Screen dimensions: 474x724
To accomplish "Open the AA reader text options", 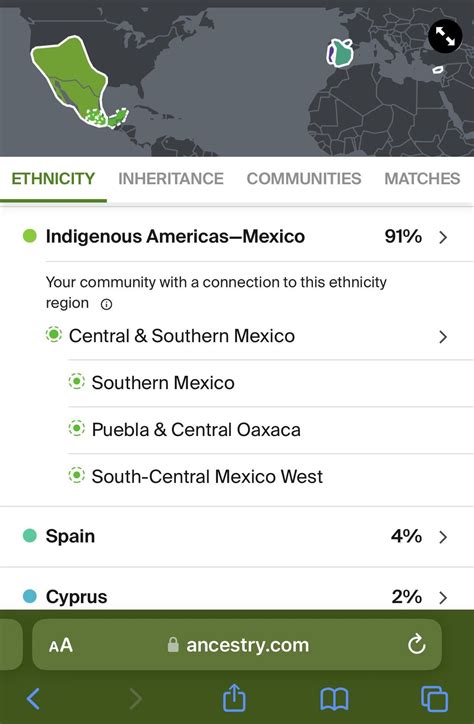I will pos(61,645).
